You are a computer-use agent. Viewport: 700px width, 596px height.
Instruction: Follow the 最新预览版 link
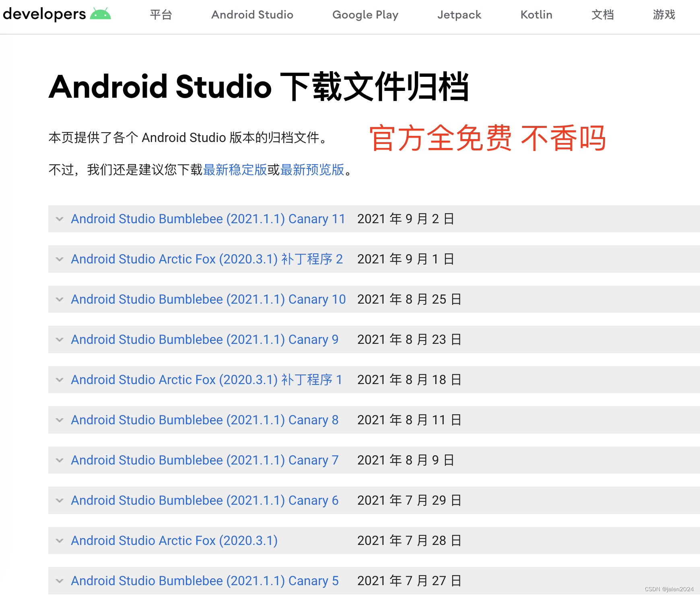point(312,170)
